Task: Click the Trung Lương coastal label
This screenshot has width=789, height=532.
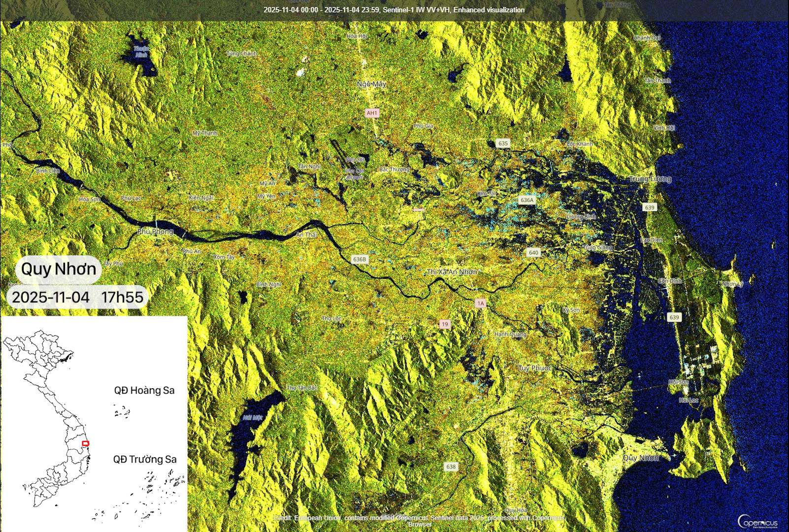Action: (650, 179)
